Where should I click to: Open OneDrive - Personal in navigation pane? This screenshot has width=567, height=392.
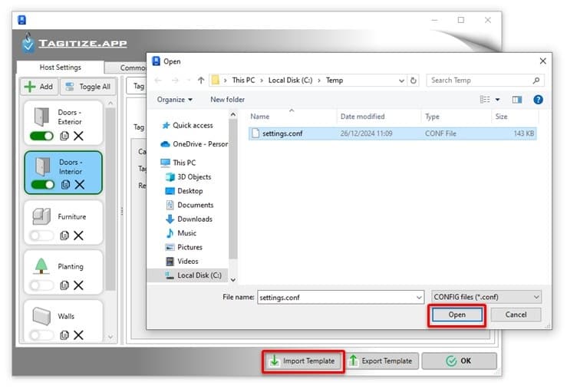[x=194, y=144]
